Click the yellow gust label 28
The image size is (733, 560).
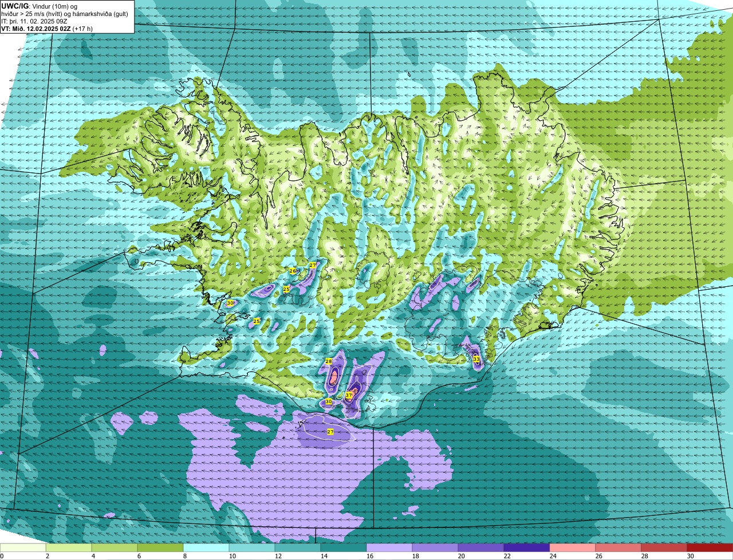(x=328, y=361)
